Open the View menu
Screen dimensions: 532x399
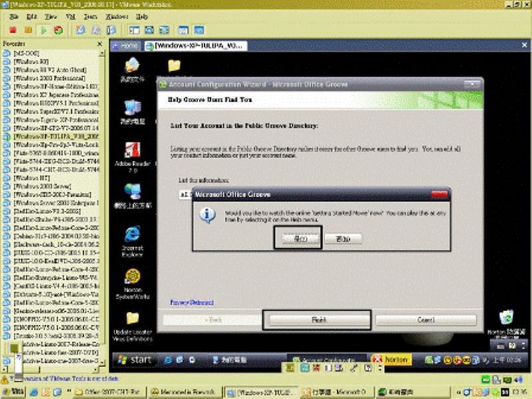tap(51, 16)
